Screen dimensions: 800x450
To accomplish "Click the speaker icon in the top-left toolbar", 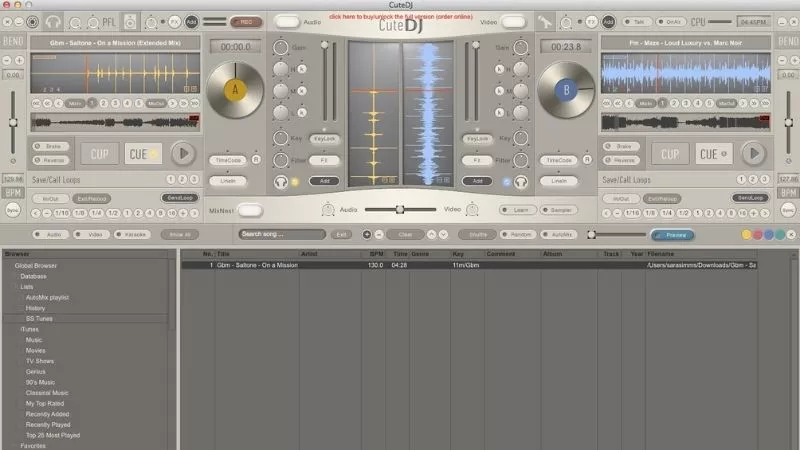I will tap(130, 22).
